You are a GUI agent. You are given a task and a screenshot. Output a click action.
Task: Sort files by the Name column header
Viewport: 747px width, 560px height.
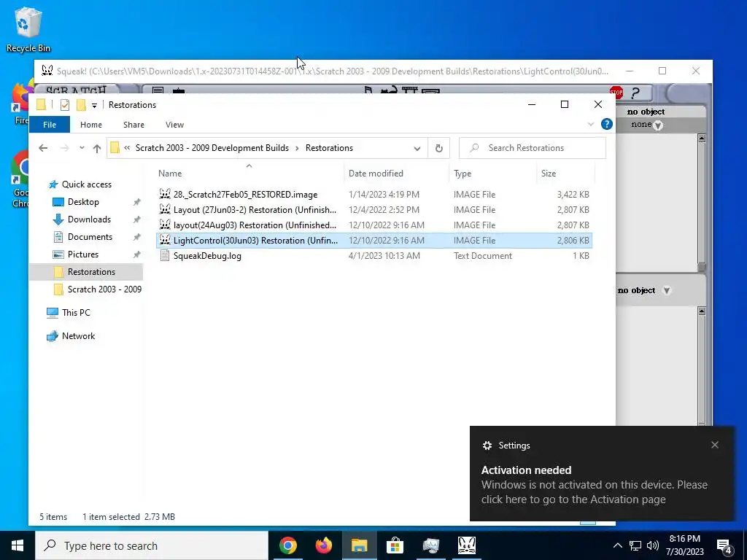tap(170, 174)
